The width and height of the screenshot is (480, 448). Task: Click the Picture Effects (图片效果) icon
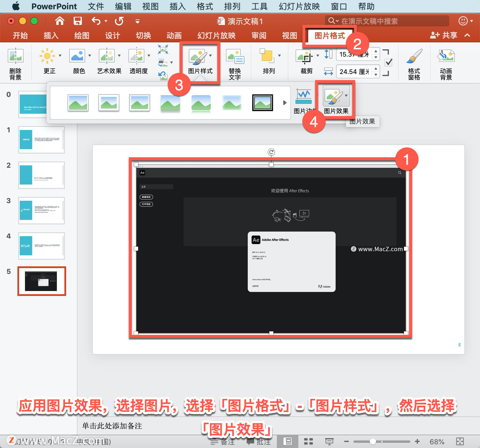(333, 97)
